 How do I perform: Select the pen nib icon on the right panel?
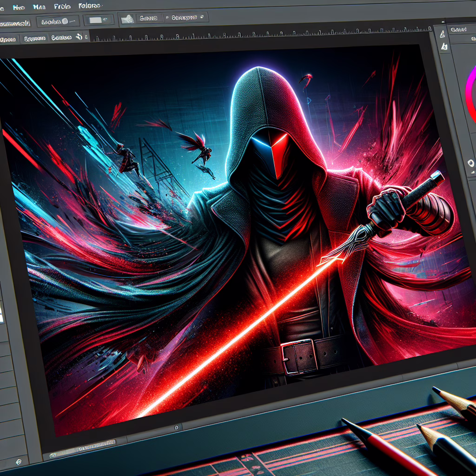click(x=443, y=46)
